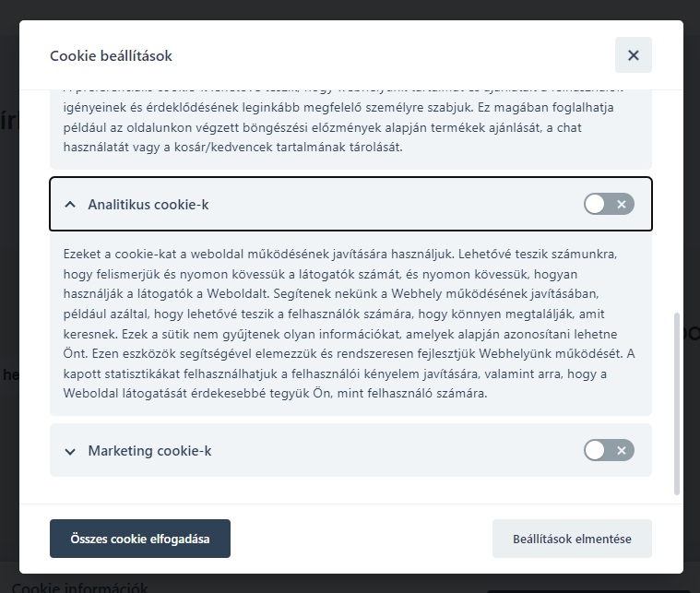This screenshot has width=700, height=593.
Task: Click the X mark inside Analitikus toggle
Action: click(622, 204)
